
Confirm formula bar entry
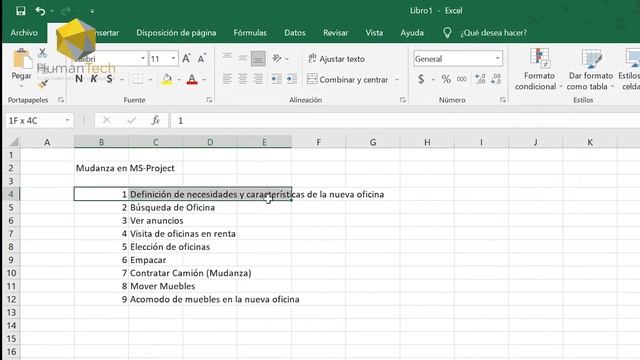point(131,120)
